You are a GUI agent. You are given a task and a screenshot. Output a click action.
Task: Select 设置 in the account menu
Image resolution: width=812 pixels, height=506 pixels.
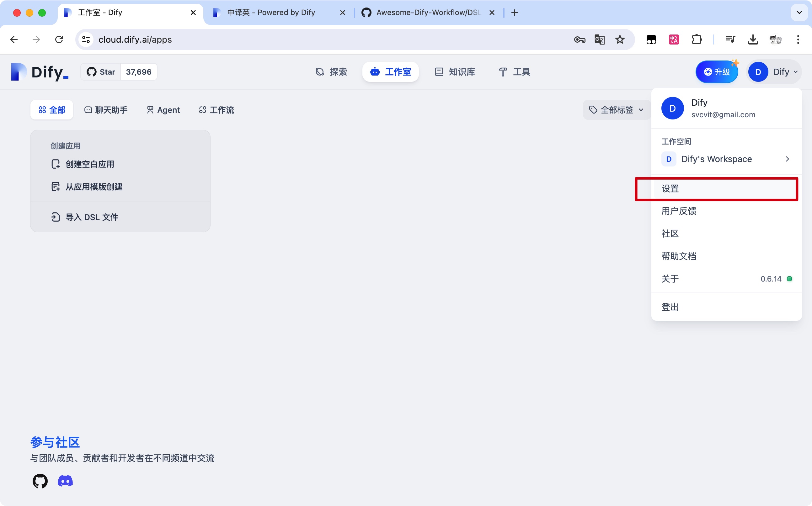[x=670, y=189]
